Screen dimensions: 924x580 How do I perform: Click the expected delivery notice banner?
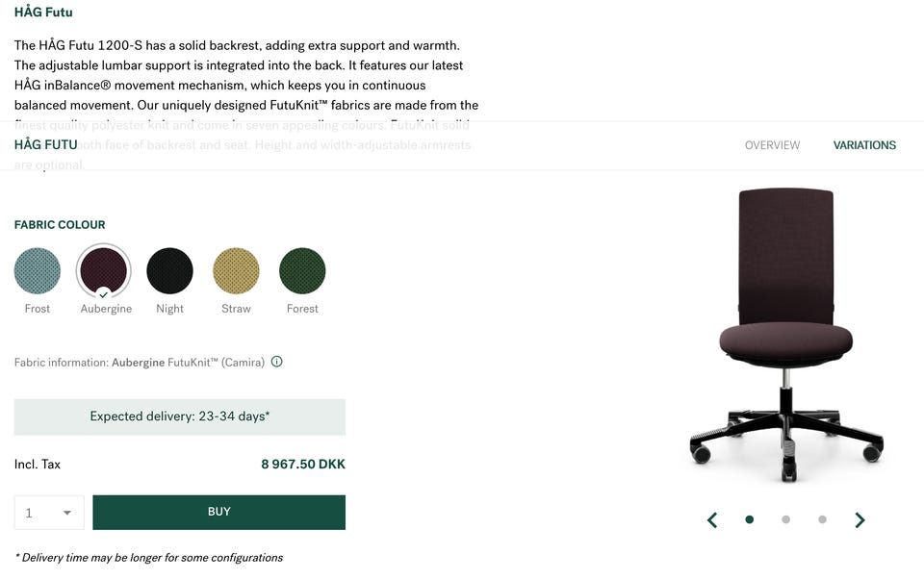[179, 417]
